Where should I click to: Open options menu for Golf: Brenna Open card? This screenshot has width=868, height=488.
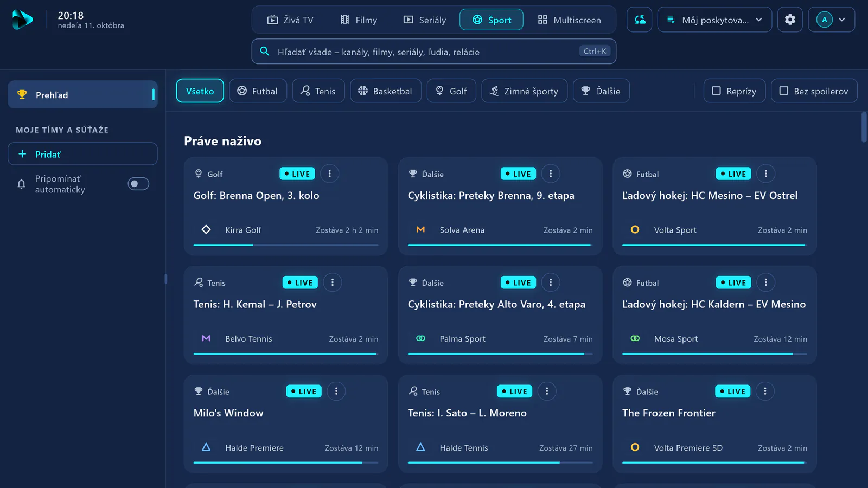329,174
